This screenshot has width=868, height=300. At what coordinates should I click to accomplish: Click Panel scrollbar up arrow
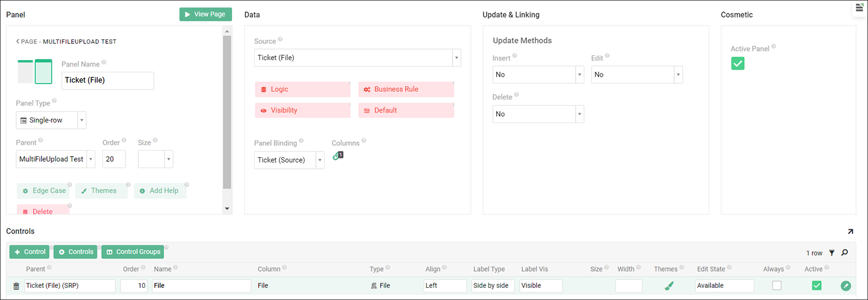tap(227, 31)
